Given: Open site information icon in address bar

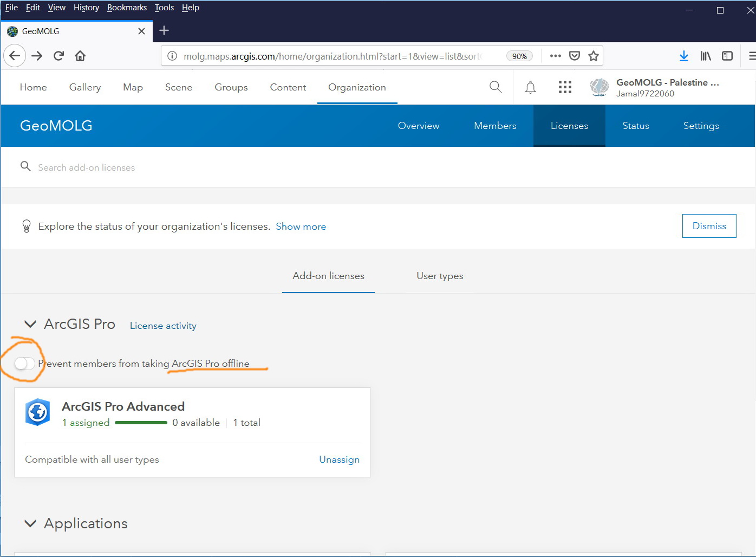Looking at the screenshot, I should (172, 56).
